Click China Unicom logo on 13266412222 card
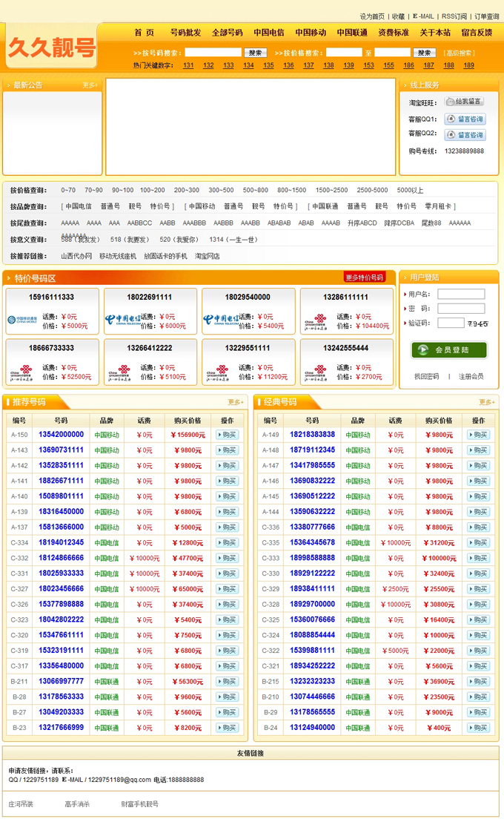This screenshot has width=504, height=822. 119,372
